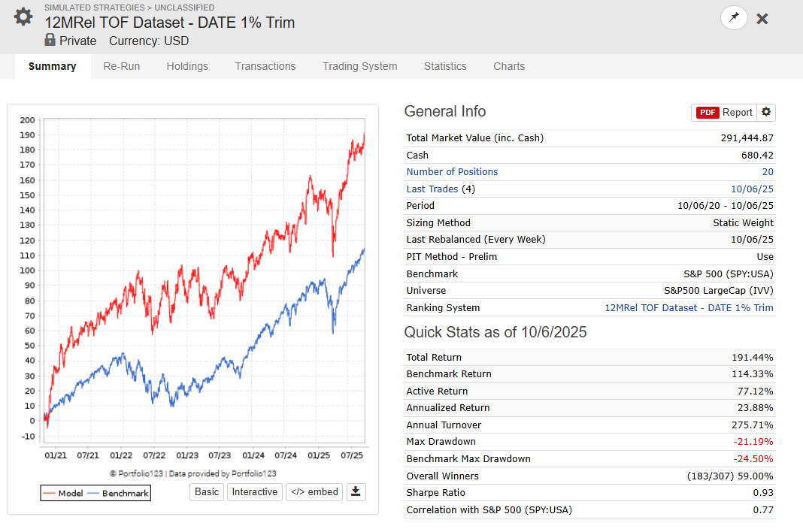The width and height of the screenshot is (803, 532).
Task: Click the Private lock icon
Action: pyautogui.click(x=50, y=40)
